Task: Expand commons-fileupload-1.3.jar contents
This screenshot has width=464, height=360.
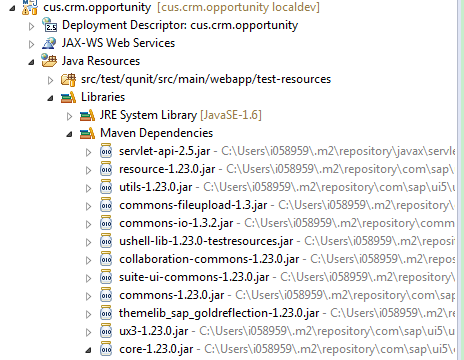Action: (x=88, y=206)
